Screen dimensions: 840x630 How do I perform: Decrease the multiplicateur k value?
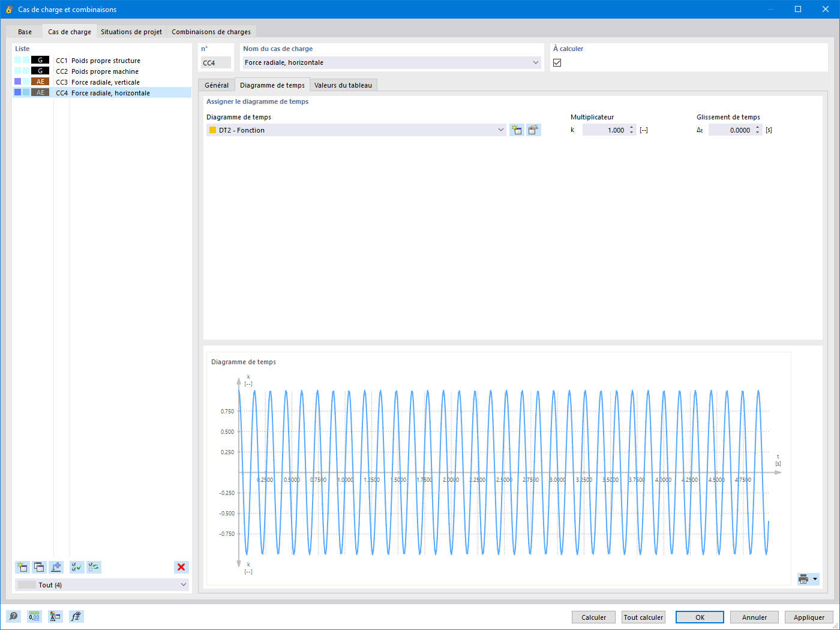pyautogui.click(x=632, y=133)
